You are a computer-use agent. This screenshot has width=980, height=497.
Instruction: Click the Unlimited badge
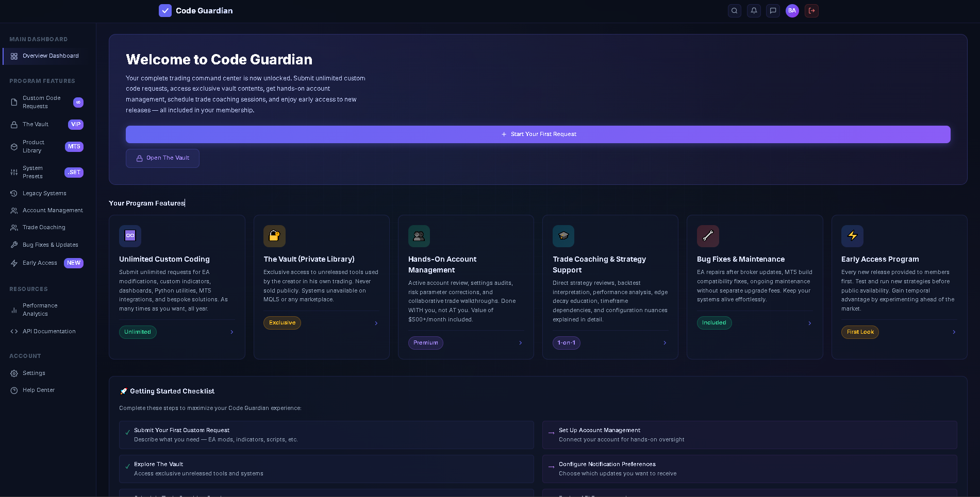138,332
